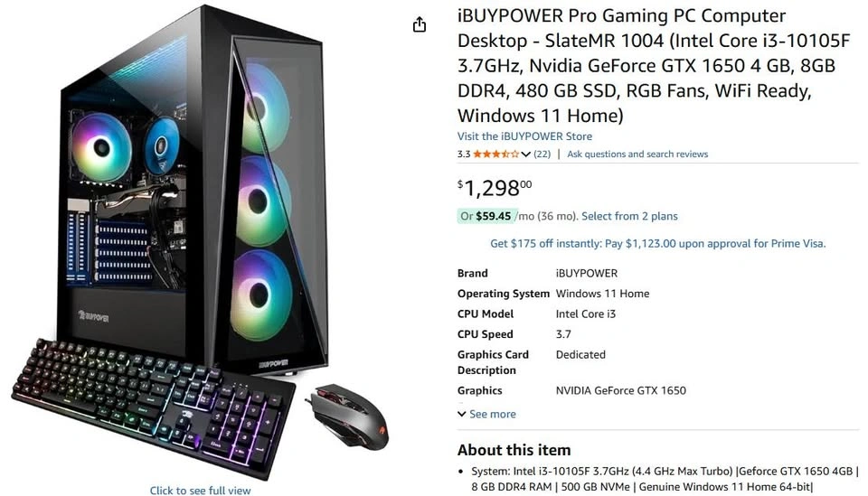The width and height of the screenshot is (868, 496).
Task: Open the gaming PC tower product image
Action: pyautogui.click(x=193, y=188)
